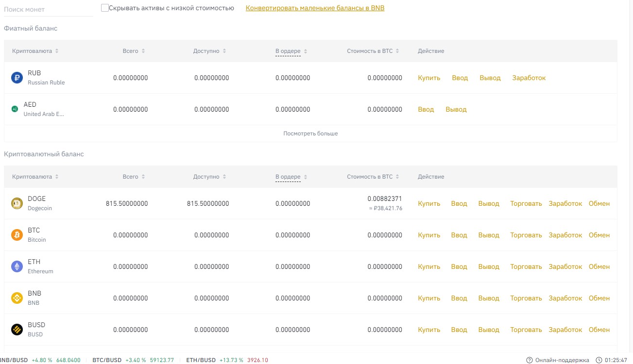Click Обмен in the DOGE row
This screenshot has height=364, width=633.
(599, 203)
